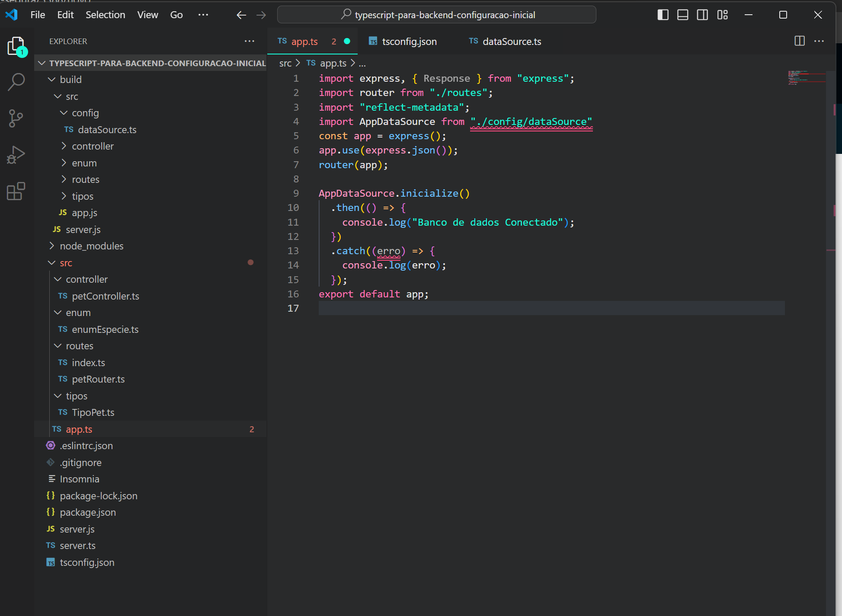Toggle the secondary side bar

pos(702,15)
